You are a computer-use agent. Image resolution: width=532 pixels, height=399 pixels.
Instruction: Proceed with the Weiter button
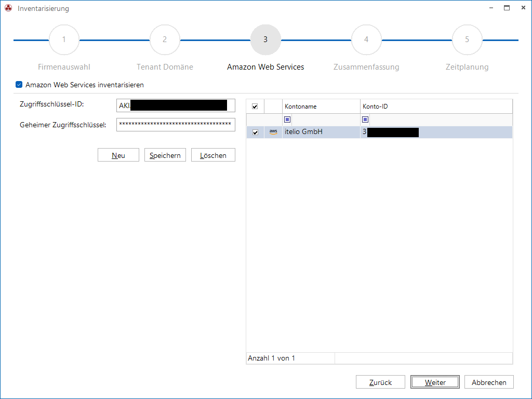click(435, 382)
